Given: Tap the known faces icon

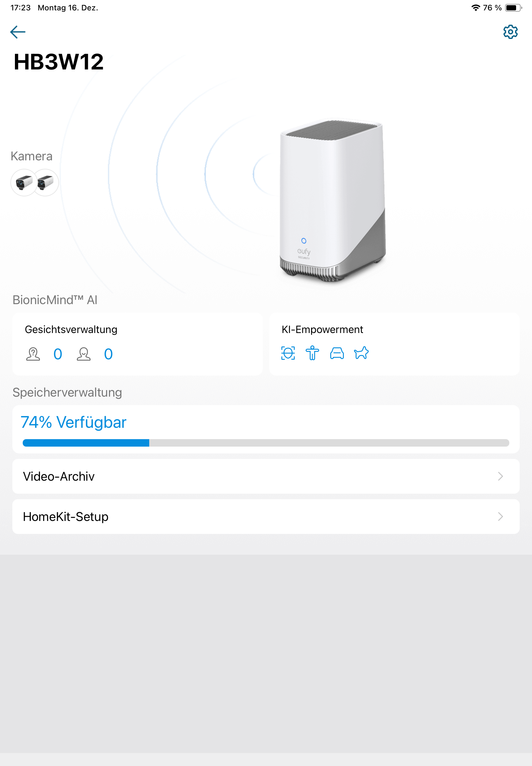Looking at the screenshot, I should 84,354.
